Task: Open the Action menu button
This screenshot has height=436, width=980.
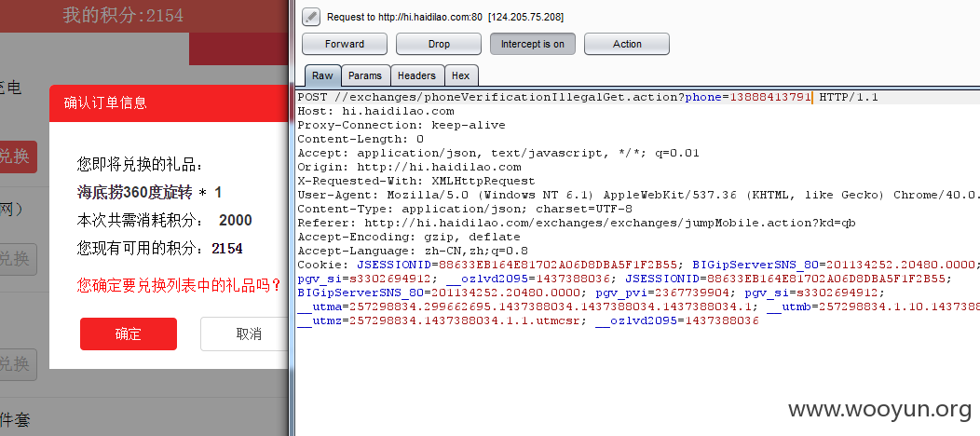Action: [x=627, y=44]
